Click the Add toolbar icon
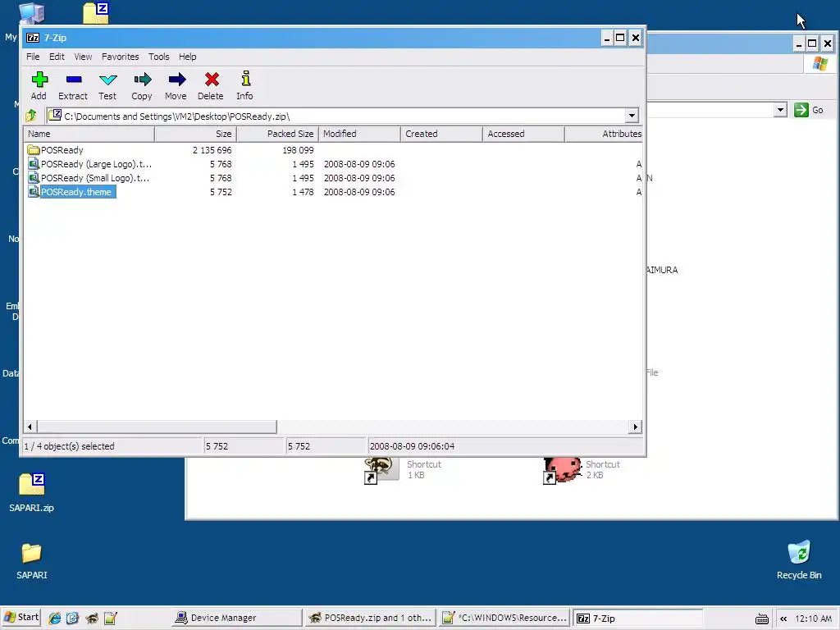 (x=39, y=80)
